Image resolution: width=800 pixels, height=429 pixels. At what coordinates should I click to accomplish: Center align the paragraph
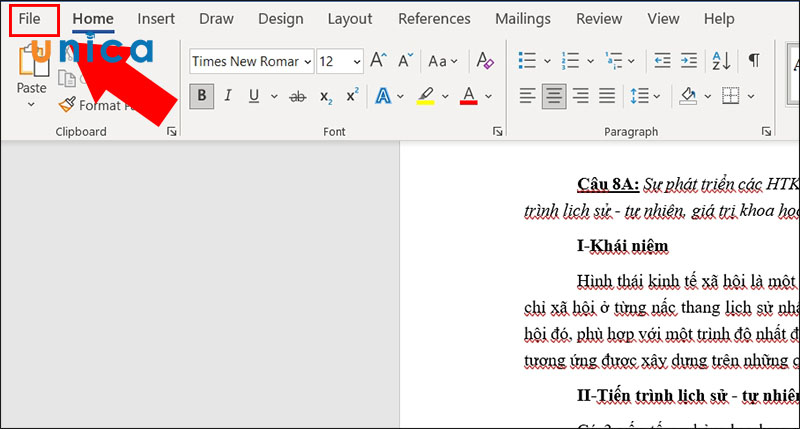coord(553,96)
